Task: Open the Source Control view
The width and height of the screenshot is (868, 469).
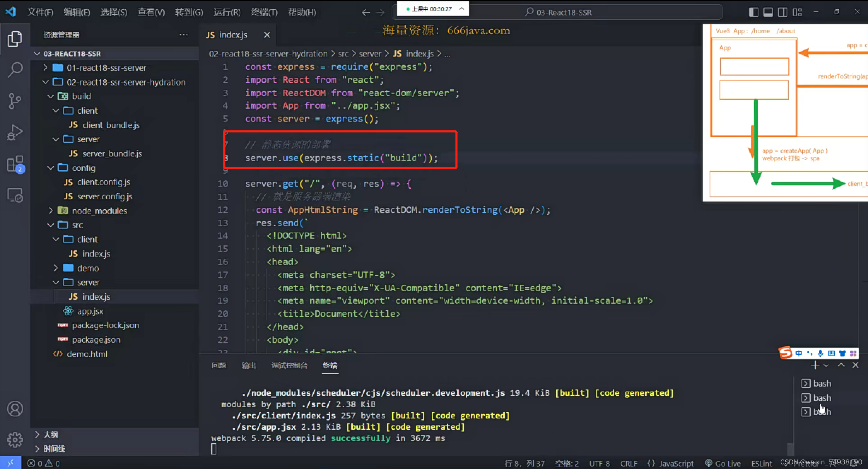Action: point(15,101)
